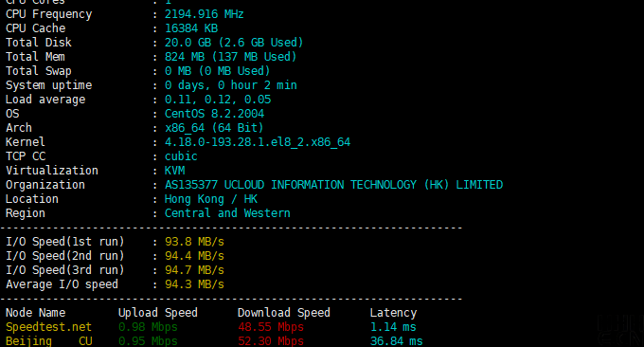
Task: Select the Kernel version string
Action: 258,142
